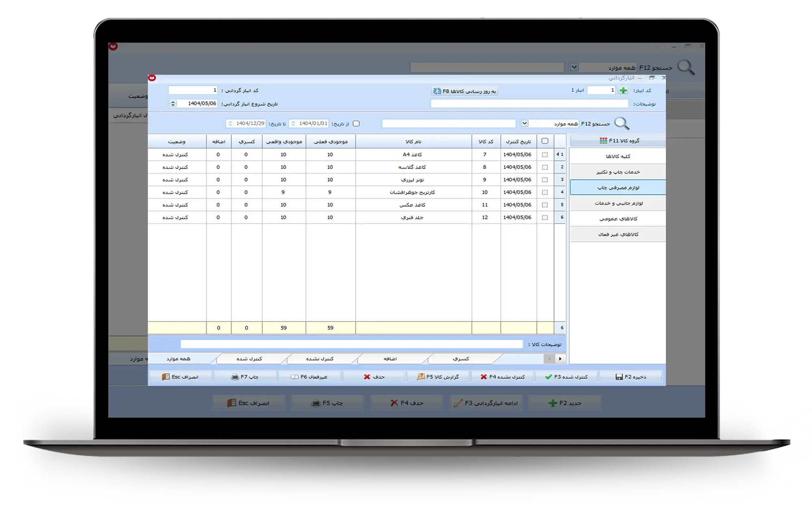Open the همه موارد search dropdown in the dialog
The height and width of the screenshot is (506, 812).
pyautogui.click(x=525, y=123)
